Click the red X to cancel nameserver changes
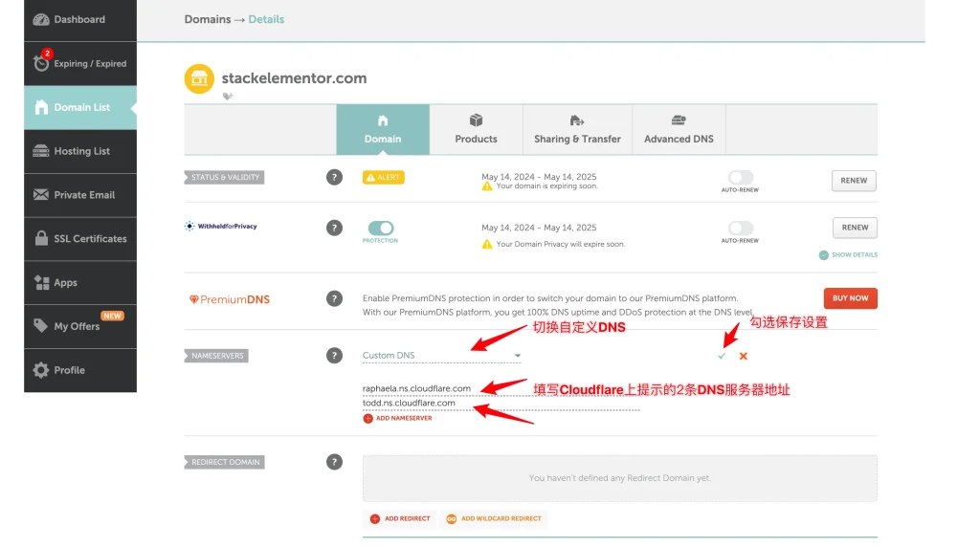Viewport: 980px width, 547px height. click(x=743, y=356)
